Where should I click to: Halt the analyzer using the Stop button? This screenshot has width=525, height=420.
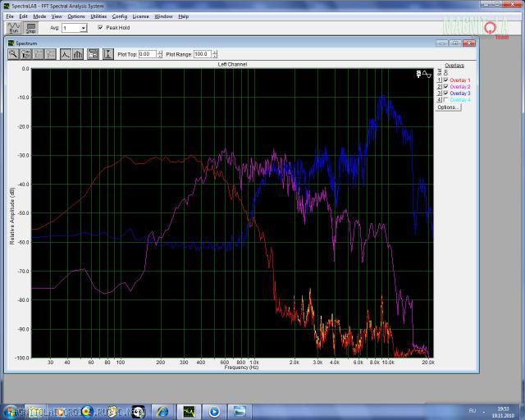[31, 28]
